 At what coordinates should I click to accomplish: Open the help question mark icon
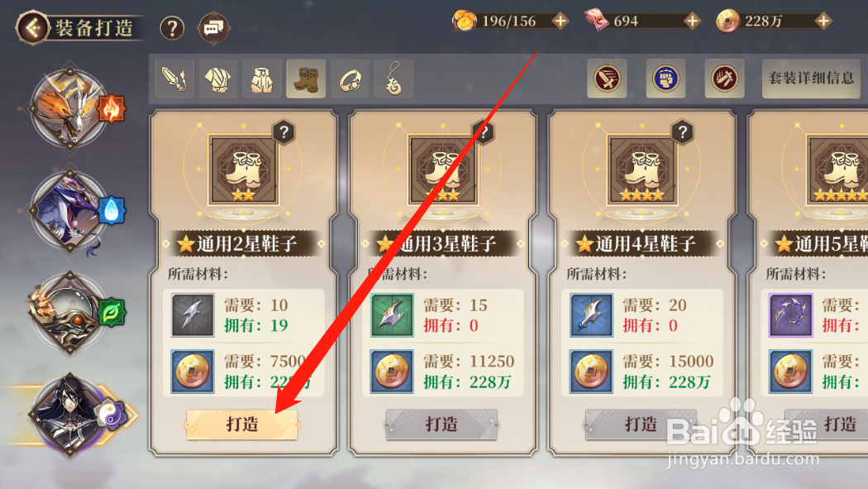[x=172, y=27]
